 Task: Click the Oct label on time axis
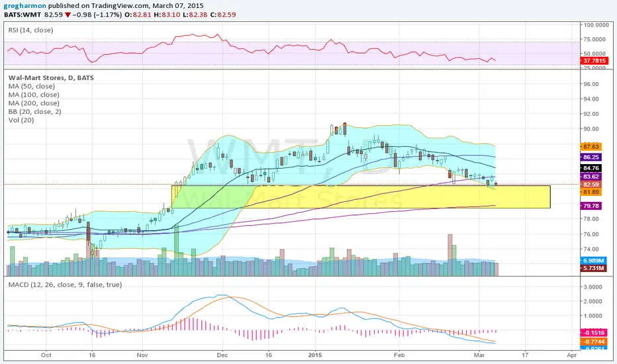coord(46,355)
